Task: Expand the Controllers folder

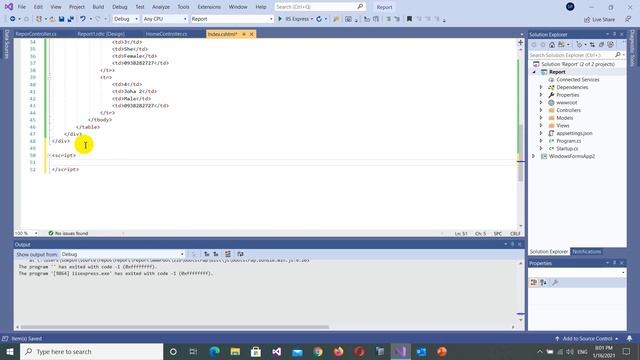Action: (x=541, y=110)
